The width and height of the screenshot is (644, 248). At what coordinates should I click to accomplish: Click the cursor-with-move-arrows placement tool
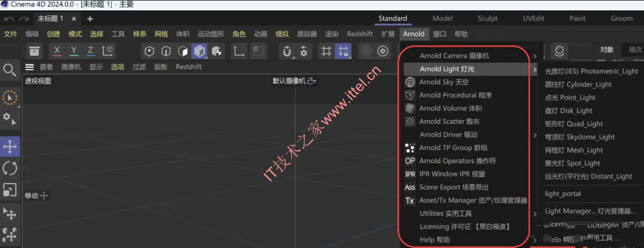coord(10,213)
